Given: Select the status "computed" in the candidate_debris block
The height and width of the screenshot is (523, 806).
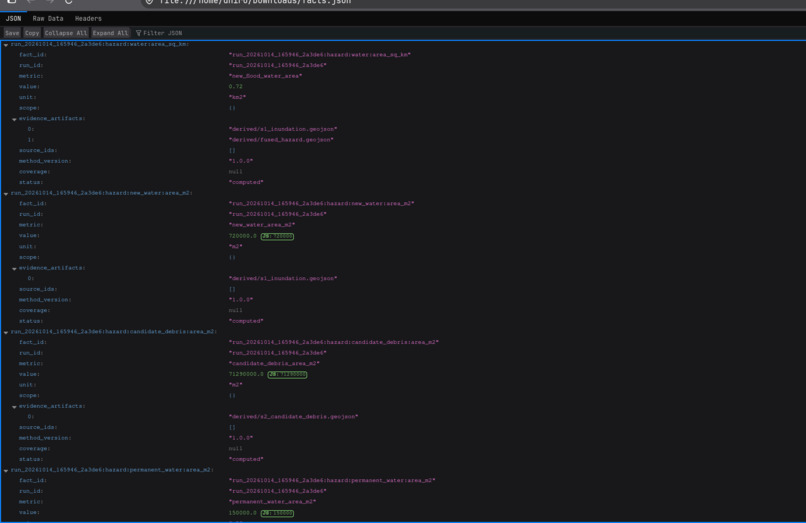Looking at the screenshot, I should tap(246, 459).
